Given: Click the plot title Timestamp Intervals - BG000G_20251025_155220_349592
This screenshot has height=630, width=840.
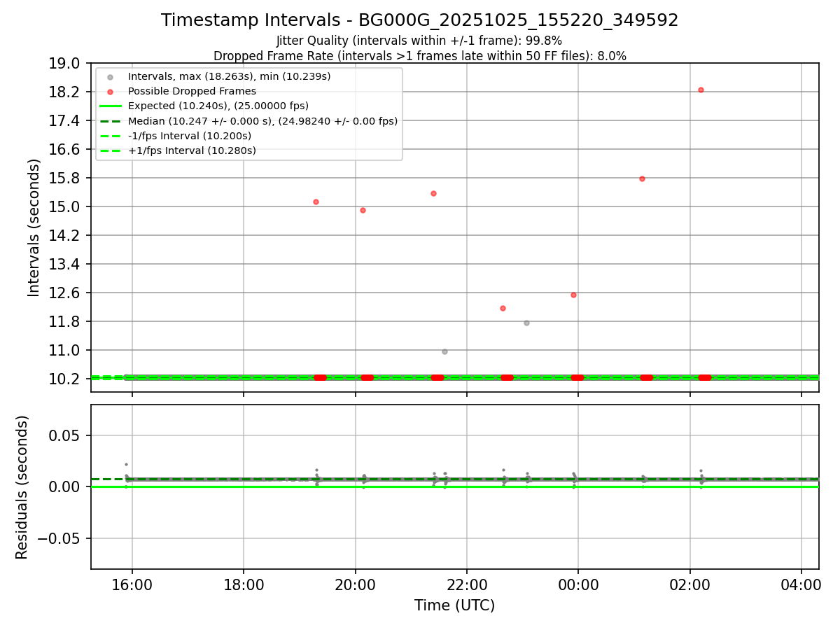Looking at the screenshot, I should [419, 20].
